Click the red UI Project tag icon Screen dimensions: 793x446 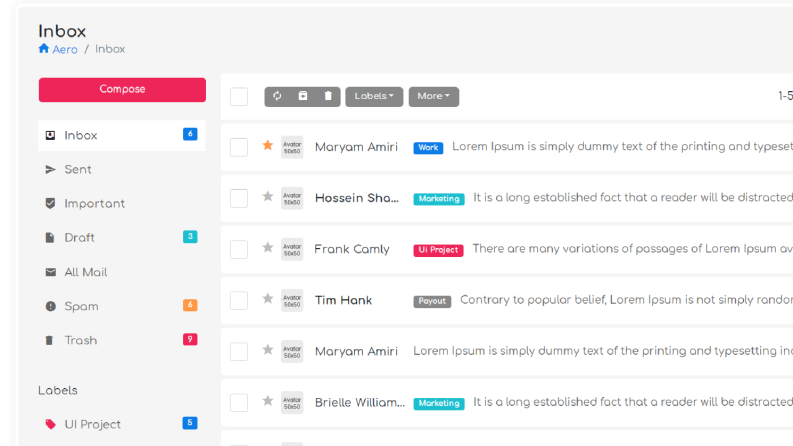[50, 424]
